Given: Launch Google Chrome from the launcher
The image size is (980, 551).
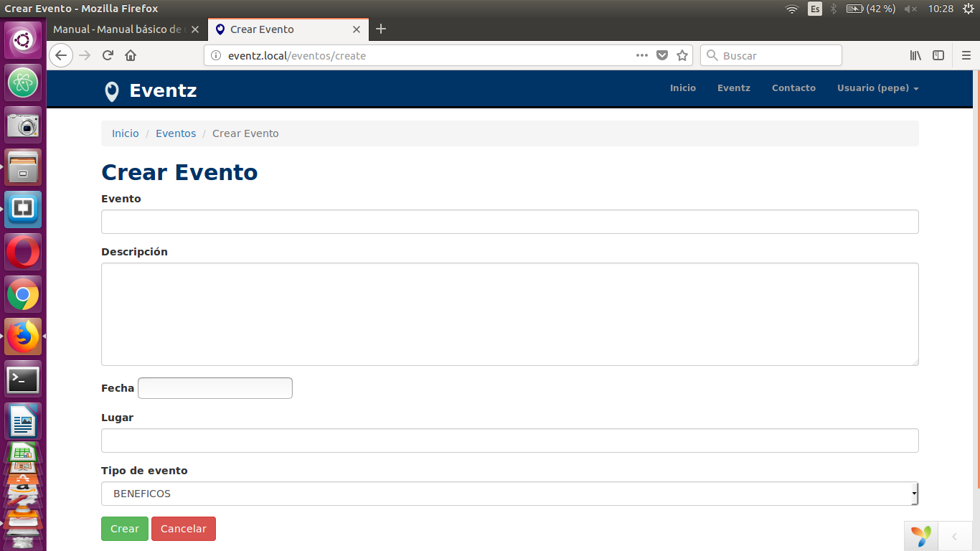Looking at the screenshot, I should [x=24, y=294].
